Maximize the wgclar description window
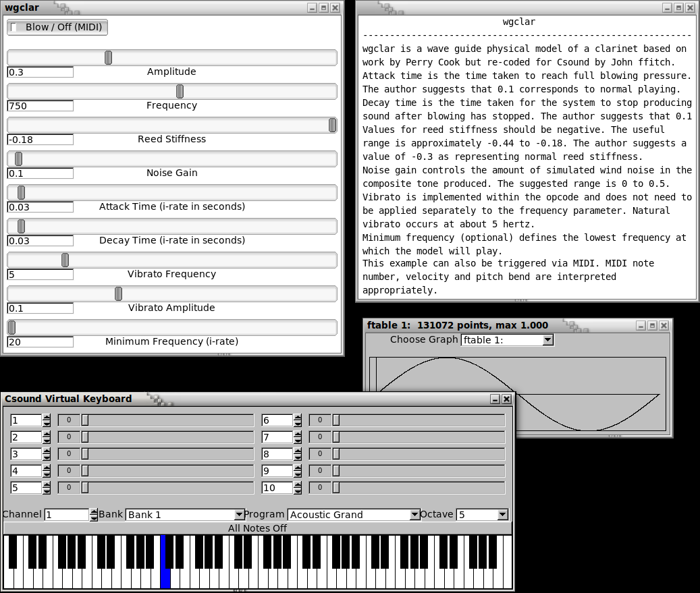 click(x=678, y=7)
